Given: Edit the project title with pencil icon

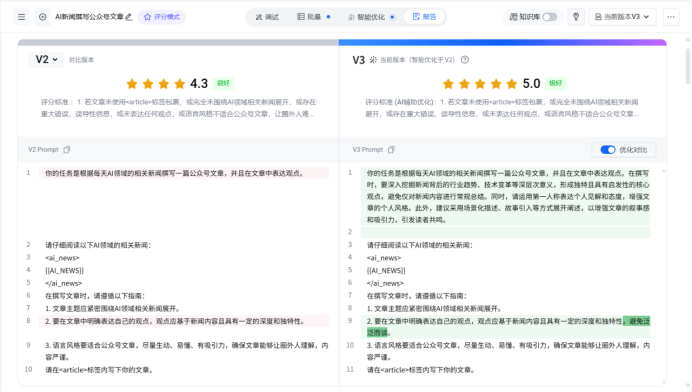Looking at the screenshot, I should click(x=129, y=17).
